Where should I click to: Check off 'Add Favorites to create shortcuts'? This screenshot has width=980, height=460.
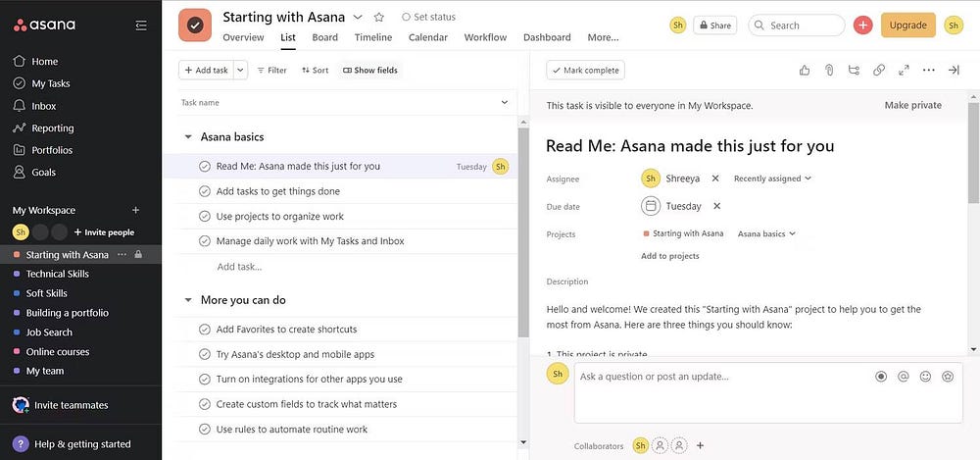205,330
